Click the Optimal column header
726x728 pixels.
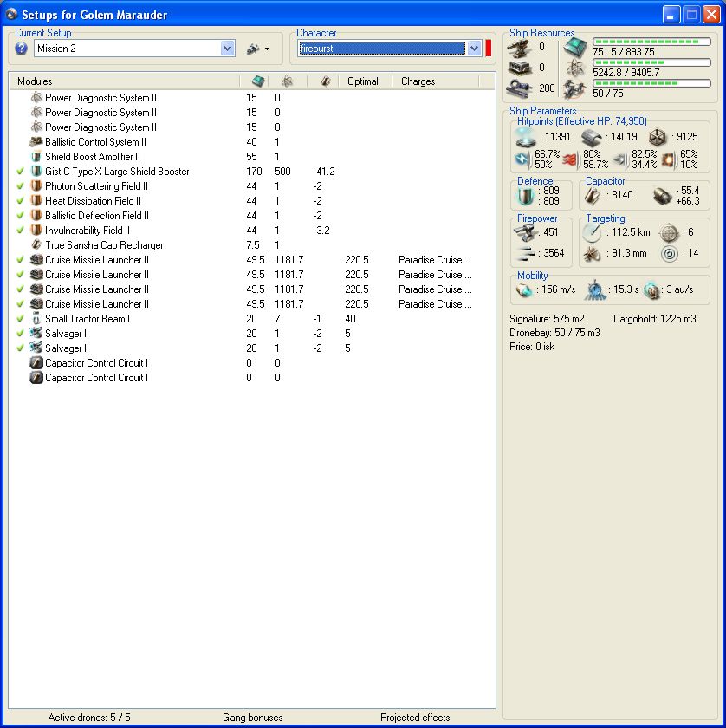362,81
